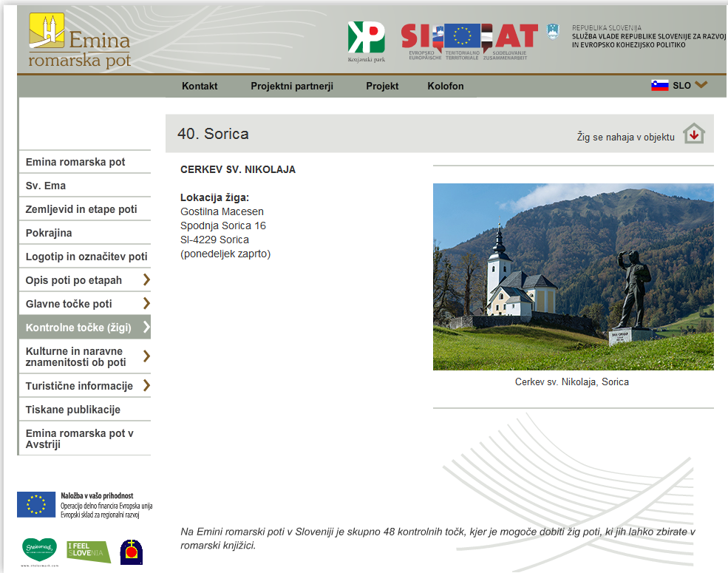Open the Kontakt menu item
The width and height of the screenshot is (728, 573).
click(x=200, y=86)
